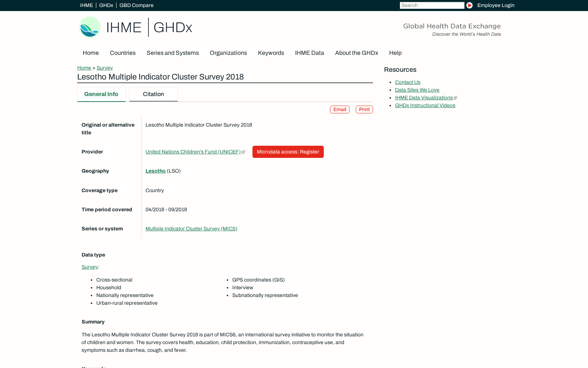Viewport: 588px width, 368px height.
Task: Open the Help menu item
Action: click(x=395, y=53)
